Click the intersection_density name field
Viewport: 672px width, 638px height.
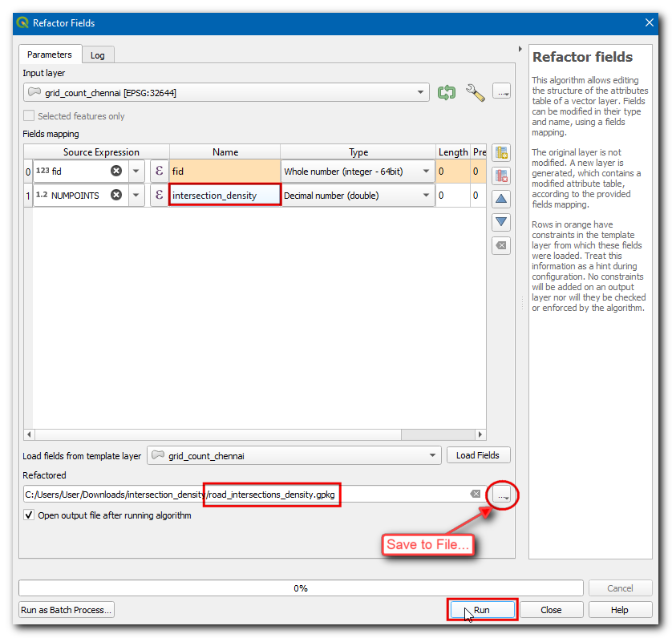coord(224,195)
